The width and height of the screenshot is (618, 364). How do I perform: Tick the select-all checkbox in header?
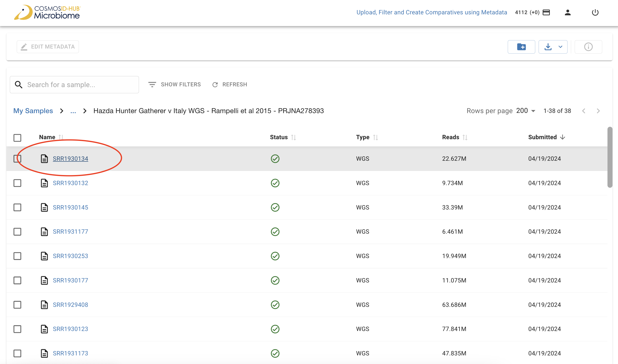[x=17, y=138]
